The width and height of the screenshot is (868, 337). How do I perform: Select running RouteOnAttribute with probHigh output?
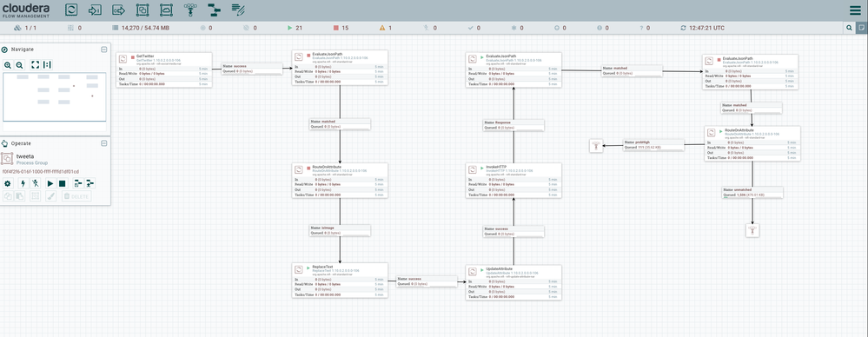point(752,143)
